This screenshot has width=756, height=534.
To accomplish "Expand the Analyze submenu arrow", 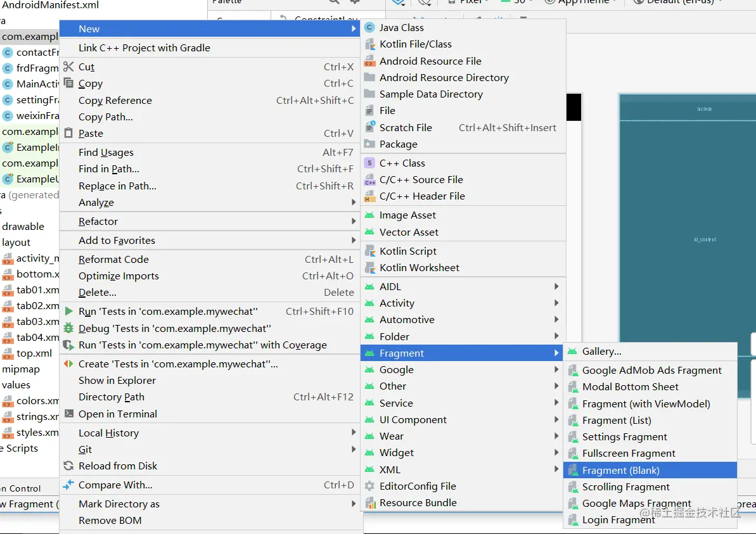I will tap(354, 203).
